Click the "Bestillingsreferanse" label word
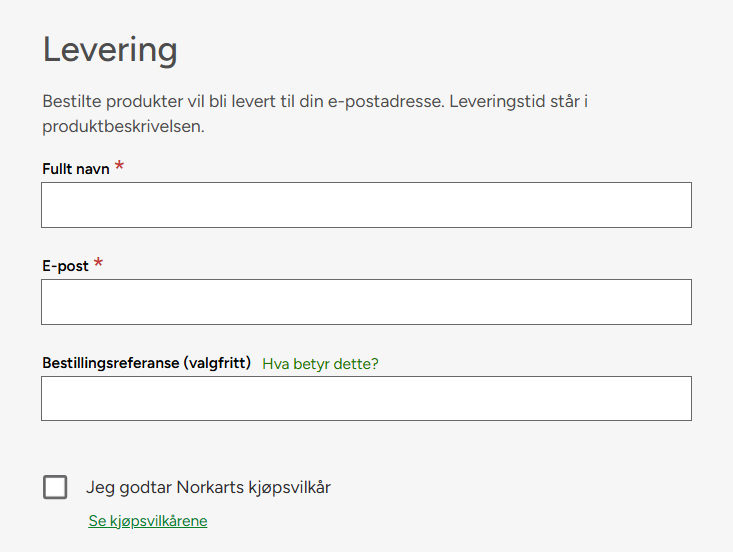This screenshot has width=733, height=552. point(111,363)
